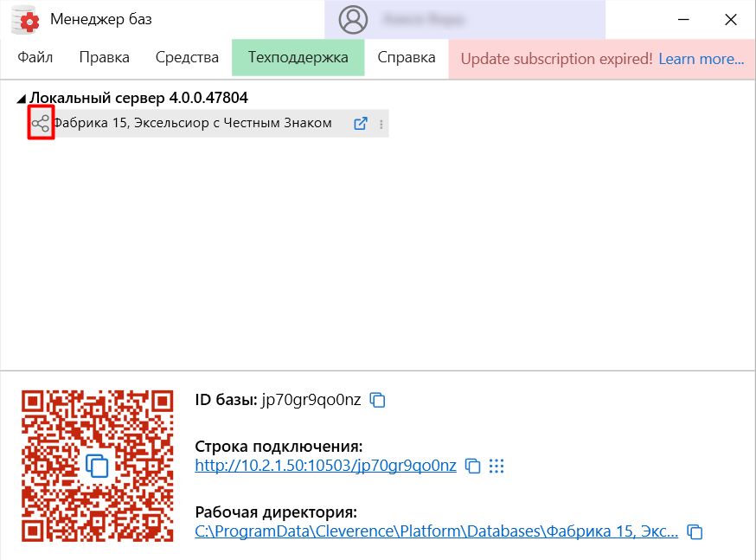
Task: Open the Файл menu
Action: [x=35, y=58]
